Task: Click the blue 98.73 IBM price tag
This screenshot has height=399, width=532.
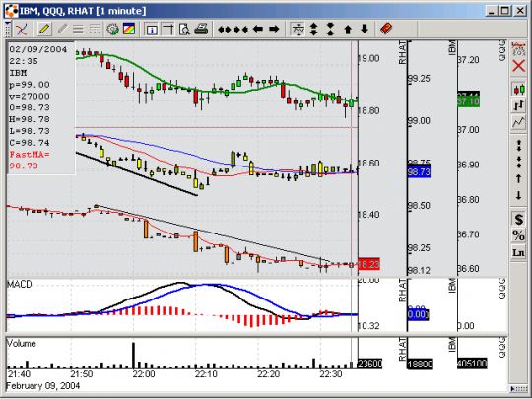Action: (419, 171)
